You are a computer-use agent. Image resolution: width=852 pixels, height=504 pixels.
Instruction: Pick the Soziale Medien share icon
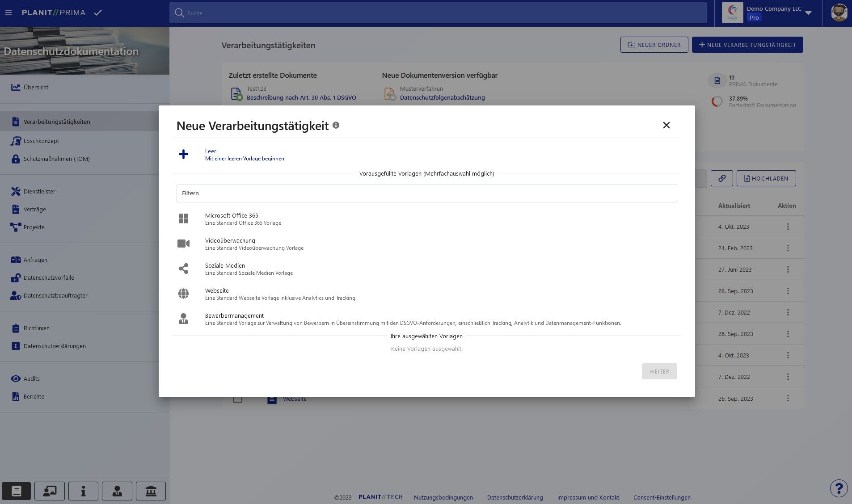point(183,269)
